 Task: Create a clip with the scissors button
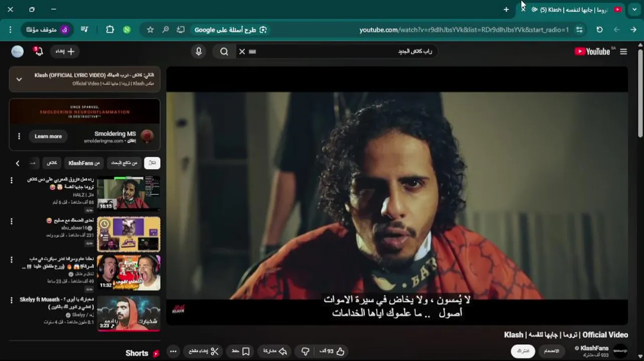coord(204,351)
